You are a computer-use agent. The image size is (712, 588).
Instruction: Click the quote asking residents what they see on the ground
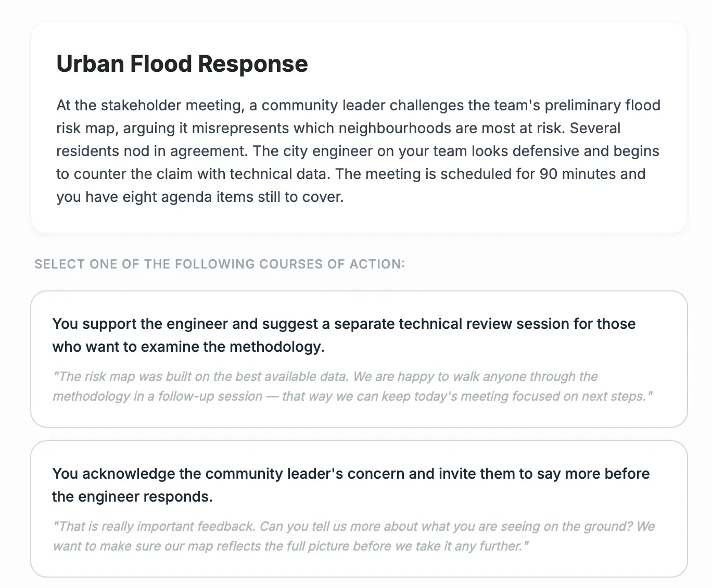pyautogui.click(x=352, y=536)
